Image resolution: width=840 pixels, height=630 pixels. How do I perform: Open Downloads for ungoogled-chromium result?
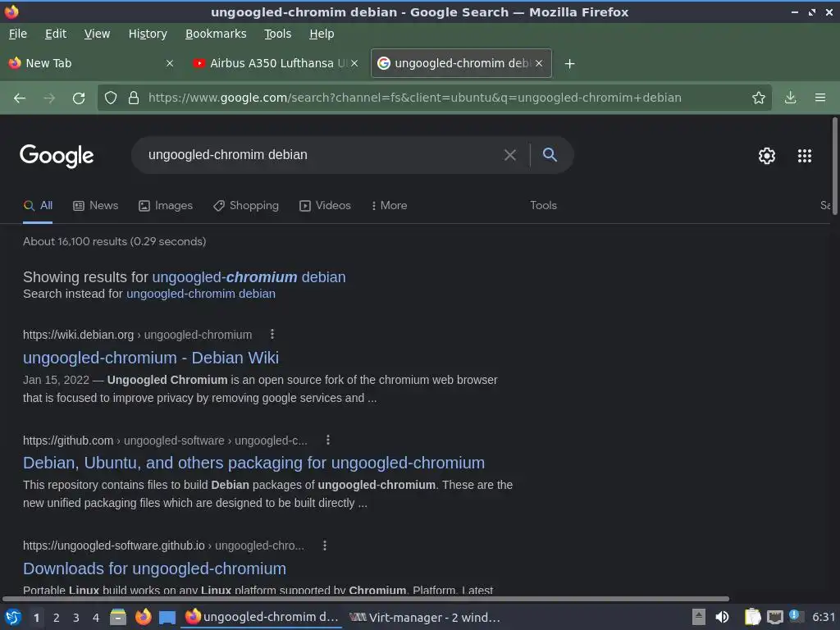click(154, 568)
